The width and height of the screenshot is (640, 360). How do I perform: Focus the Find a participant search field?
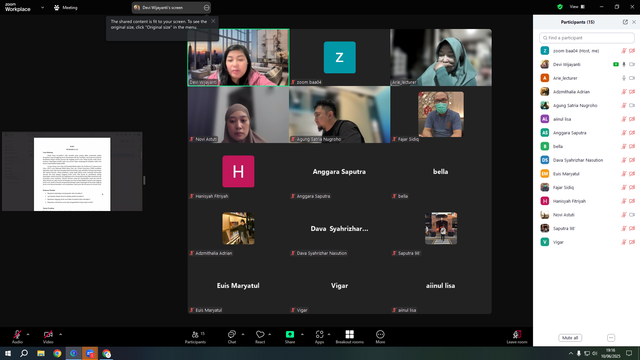pyautogui.click(x=587, y=38)
